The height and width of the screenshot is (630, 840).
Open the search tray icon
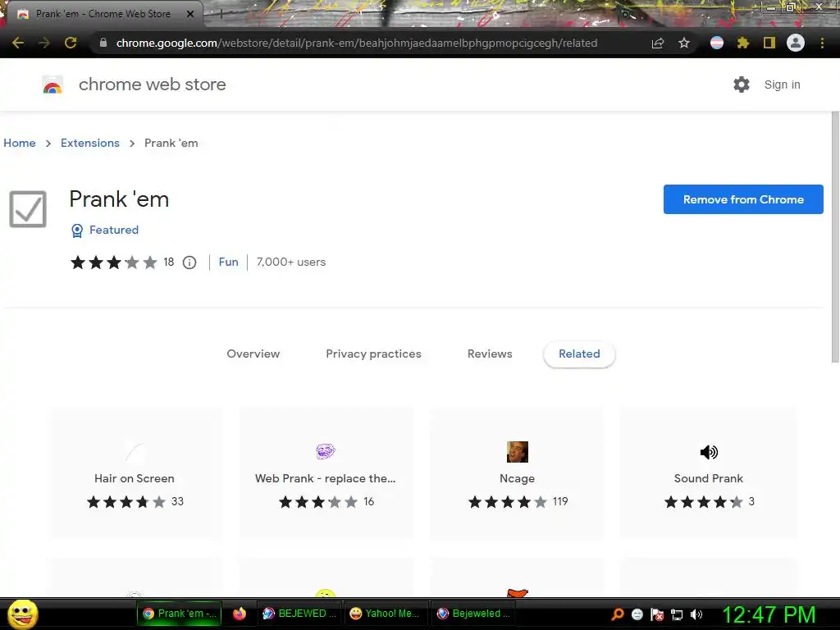pyautogui.click(x=618, y=614)
